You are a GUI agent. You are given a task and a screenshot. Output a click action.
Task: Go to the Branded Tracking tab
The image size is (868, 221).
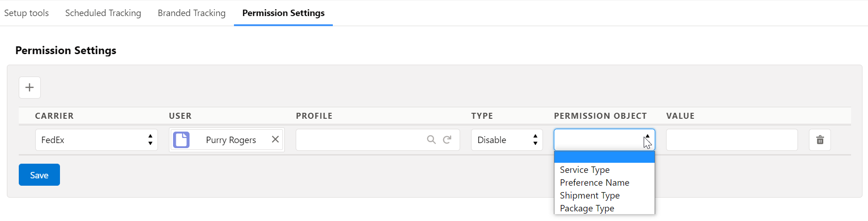(x=191, y=13)
